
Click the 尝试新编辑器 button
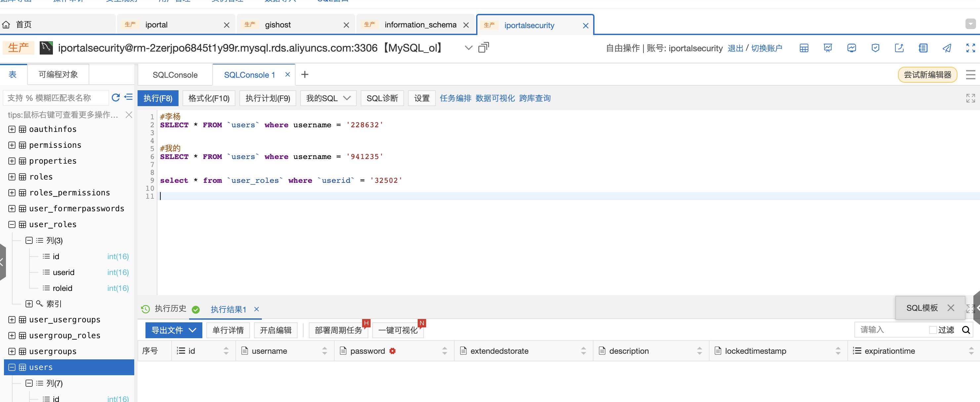(927, 74)
